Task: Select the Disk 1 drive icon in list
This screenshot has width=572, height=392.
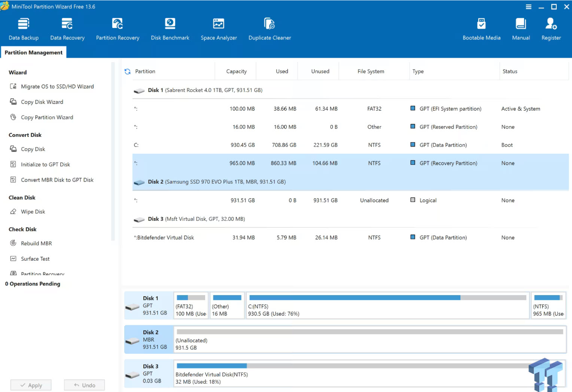Action: (139, 91)
